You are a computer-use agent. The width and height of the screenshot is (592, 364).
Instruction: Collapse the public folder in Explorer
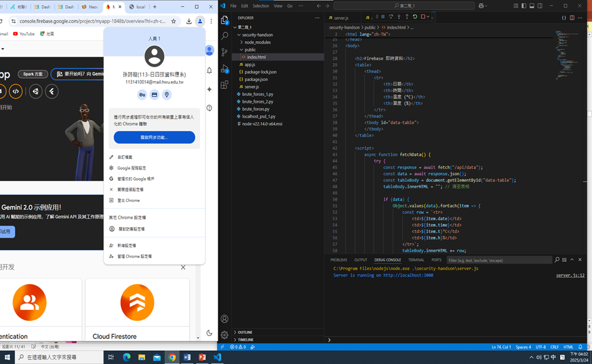click(x=250, y=50)
